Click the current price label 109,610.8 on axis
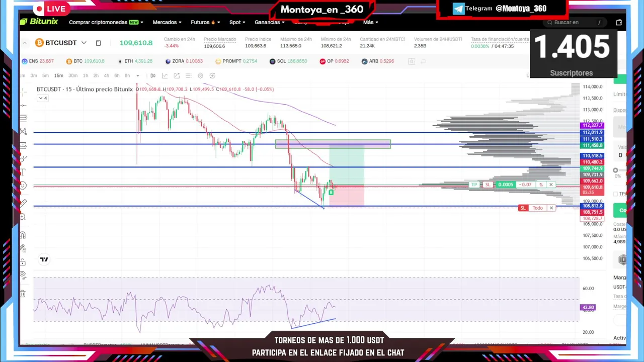Image resolution: width=644 pixels, height=362 pixels. 592,187
